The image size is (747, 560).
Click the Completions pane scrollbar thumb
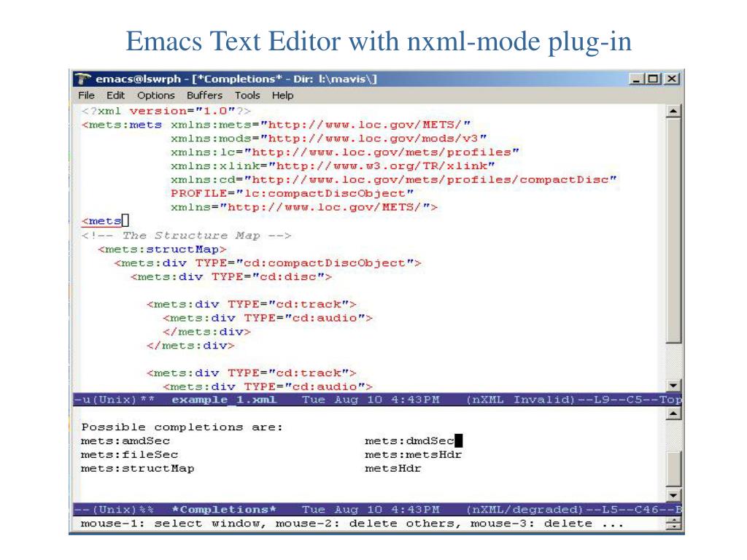tap(673, 469)
